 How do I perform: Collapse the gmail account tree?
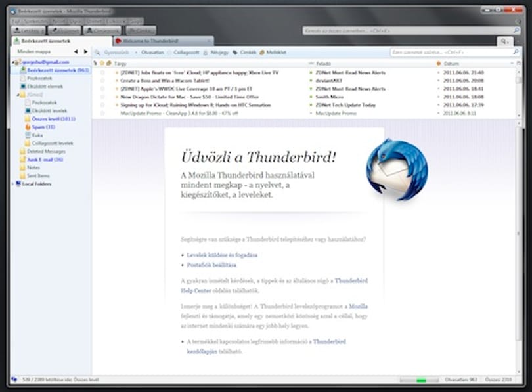click(x=13, y=62)
